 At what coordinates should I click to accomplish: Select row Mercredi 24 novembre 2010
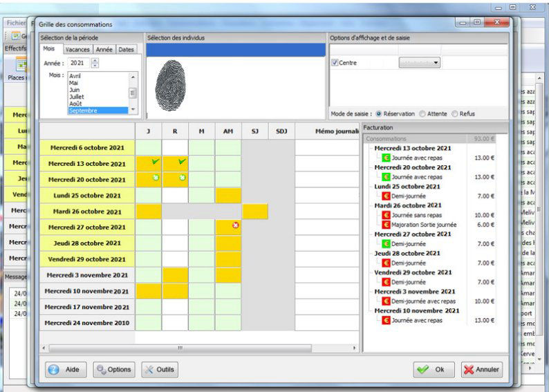click(87, 323)
